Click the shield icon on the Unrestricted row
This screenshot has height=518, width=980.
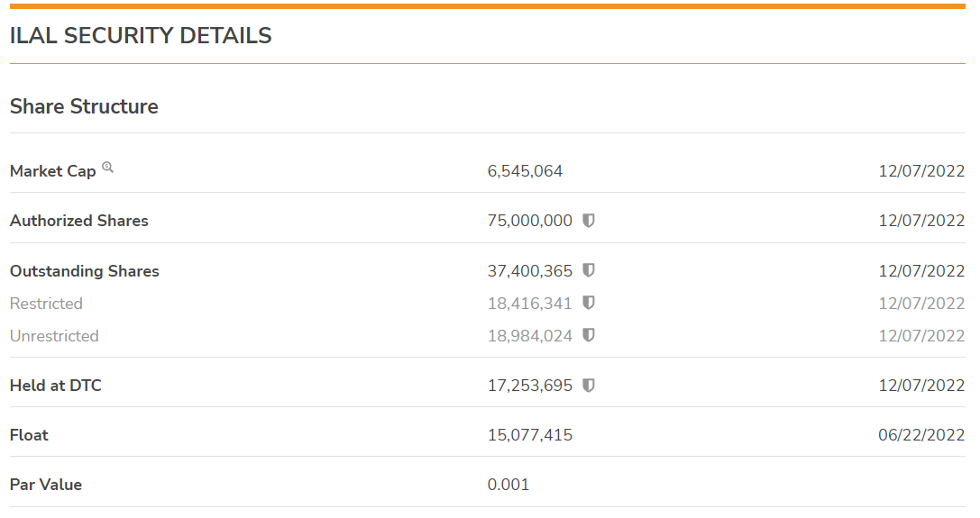coord(589,335)
